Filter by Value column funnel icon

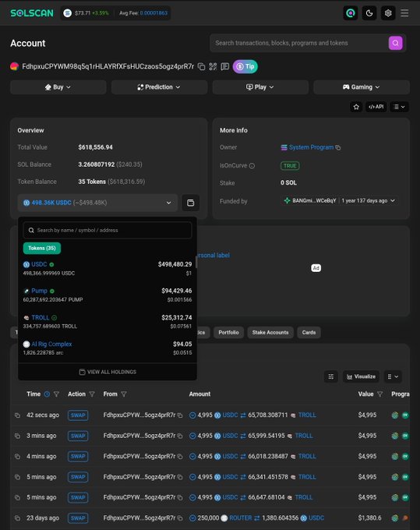pyautogui.click(x=379, y=394)
